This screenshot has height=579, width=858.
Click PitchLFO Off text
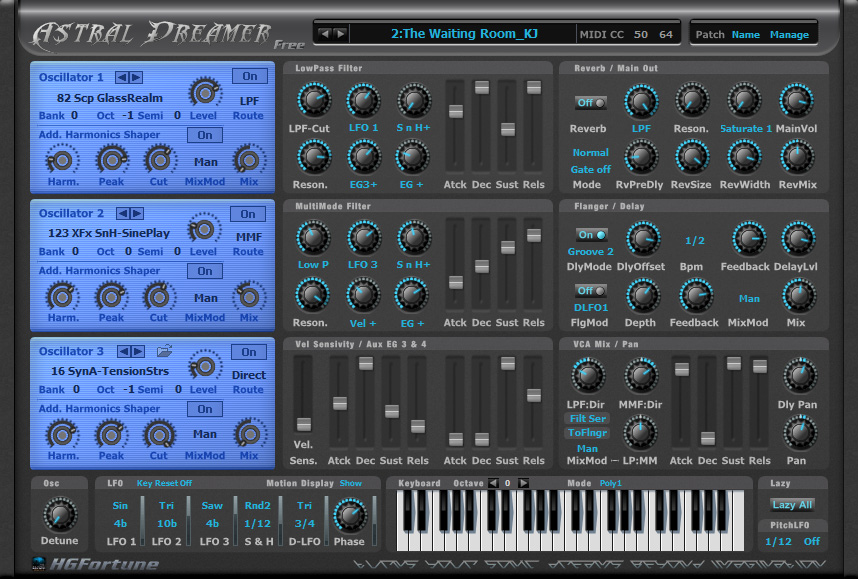coord(812,541)
